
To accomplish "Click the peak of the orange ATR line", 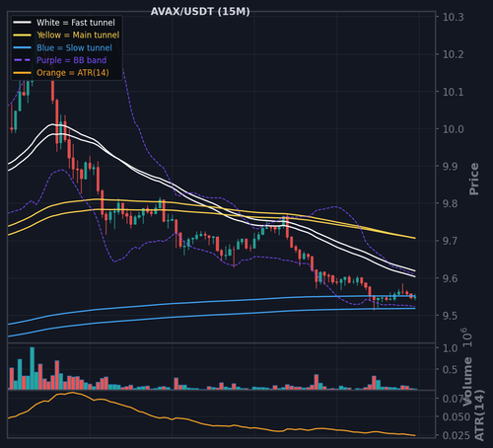I will tap(72, 393).
